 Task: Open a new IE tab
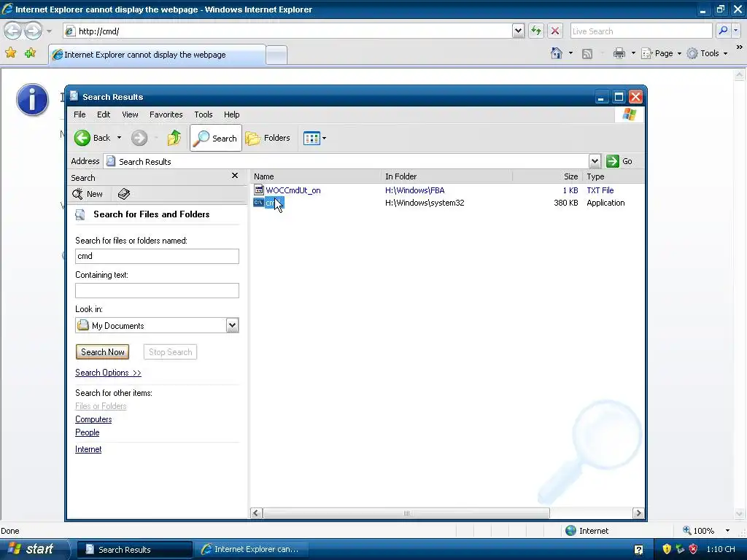[x=276, y=55]
